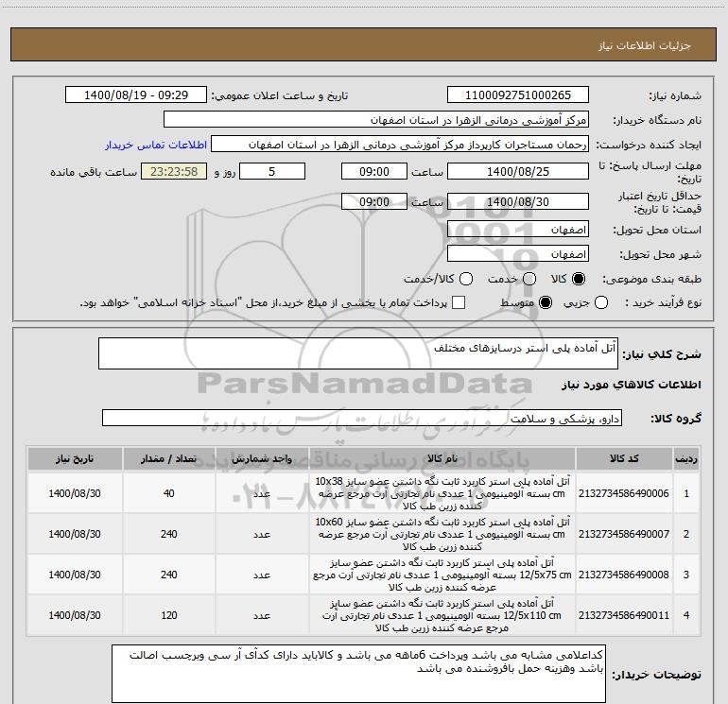This screenshot has width=728, height=704.
Task: Open the اطلاعات تماس خریدار link
Action: point(156,145)
